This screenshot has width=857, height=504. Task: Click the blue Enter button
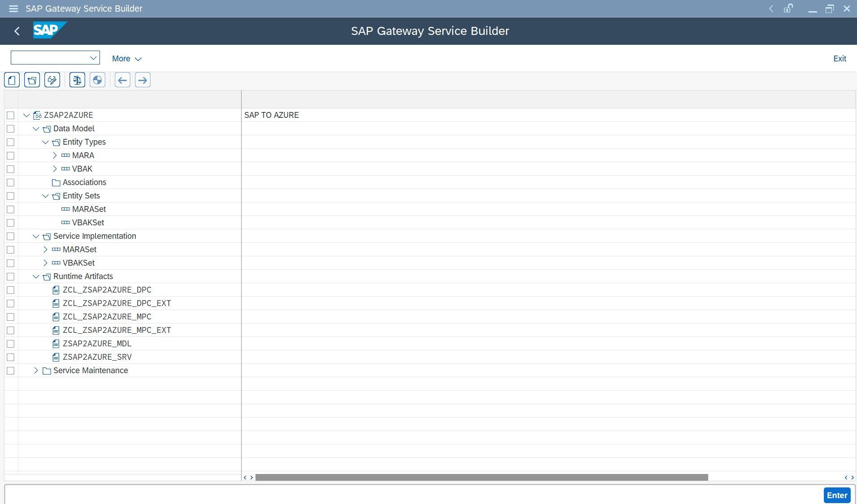coord(837,495)
